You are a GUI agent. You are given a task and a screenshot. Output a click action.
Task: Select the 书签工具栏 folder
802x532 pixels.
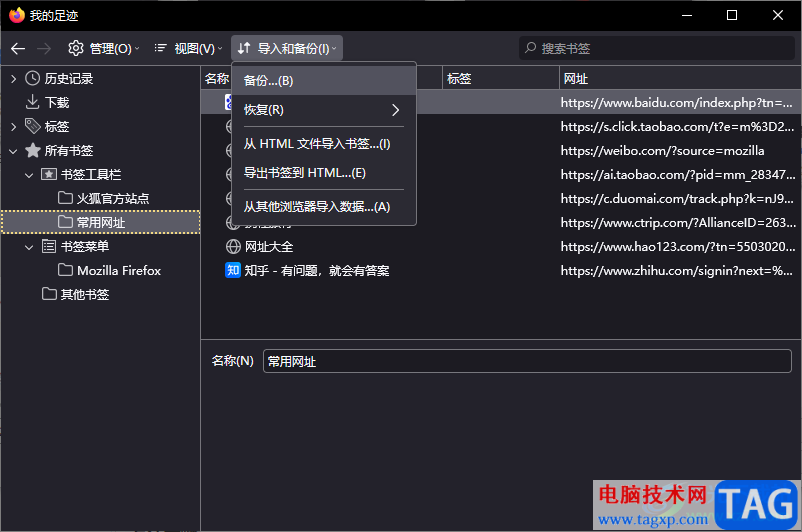click(91, 175)
